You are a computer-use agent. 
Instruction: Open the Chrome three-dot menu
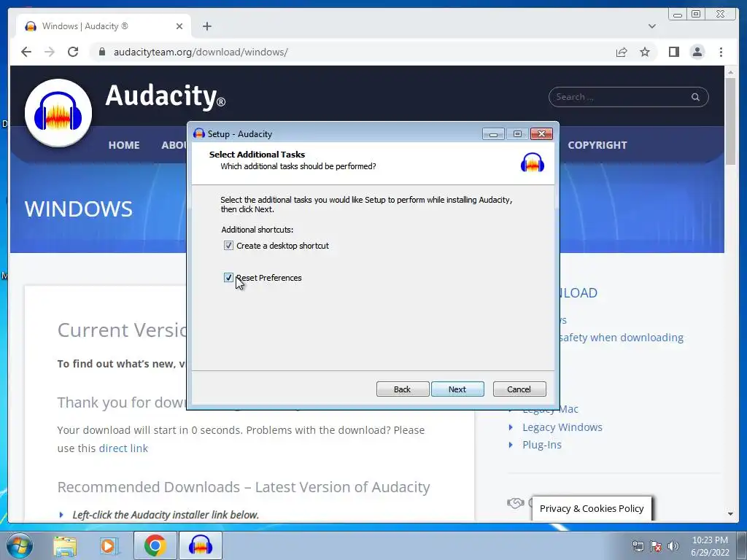click(x=721, y=52)
